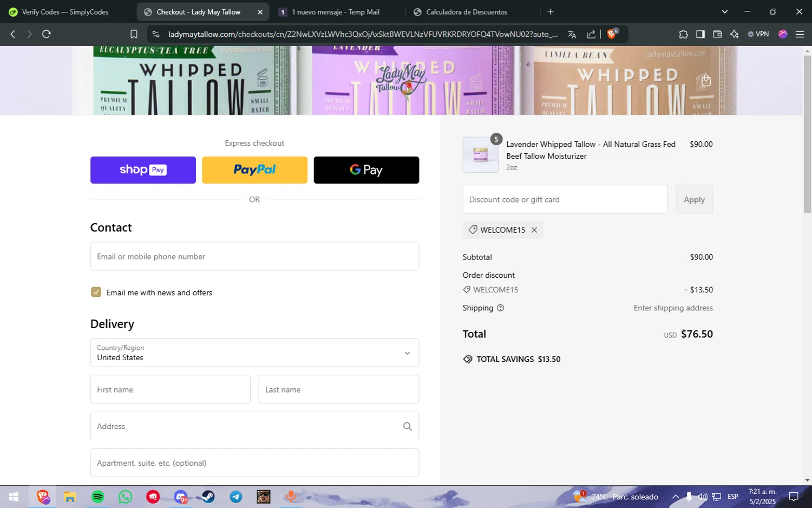Open the VPN button
The image size is (812, 508).
tap(758, 34)
